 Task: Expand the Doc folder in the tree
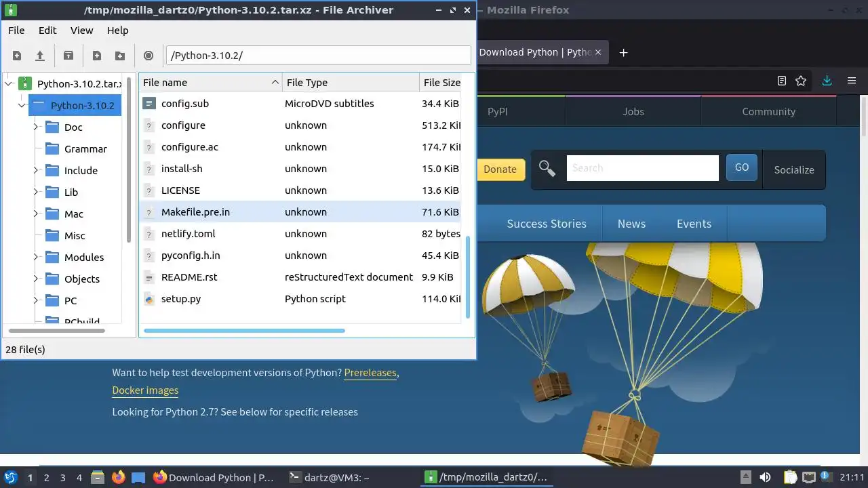pos(35,127)
